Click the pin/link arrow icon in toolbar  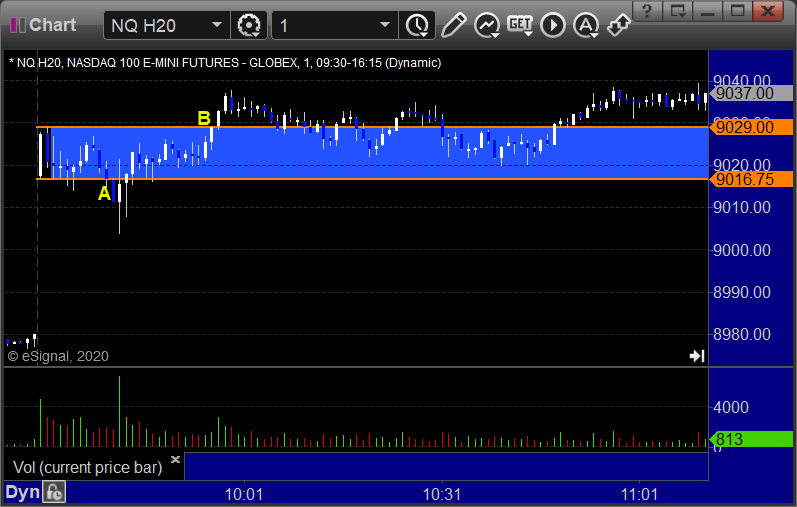click(619, 25)
